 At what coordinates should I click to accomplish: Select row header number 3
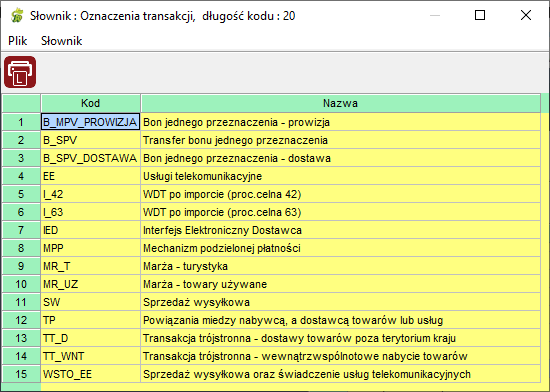point(21,158)
